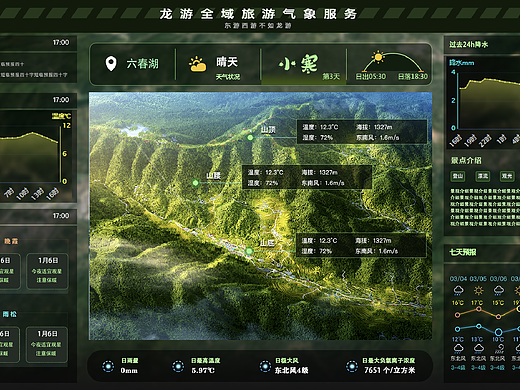Click the 山腰 label on the map
The width and height of the screenshot is (520, 390).
point(213,175)
